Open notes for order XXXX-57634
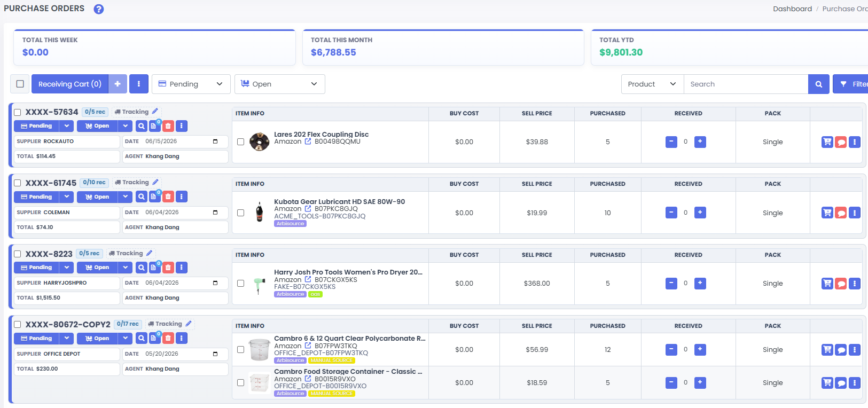868x408 pixels. pos(154,126)
